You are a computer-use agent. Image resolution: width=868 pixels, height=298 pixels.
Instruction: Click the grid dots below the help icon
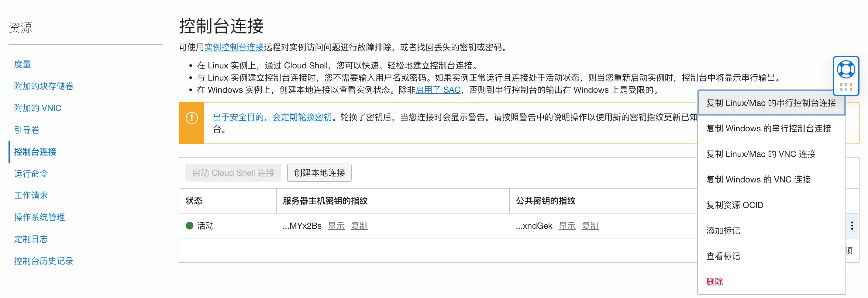coord(846,87)
